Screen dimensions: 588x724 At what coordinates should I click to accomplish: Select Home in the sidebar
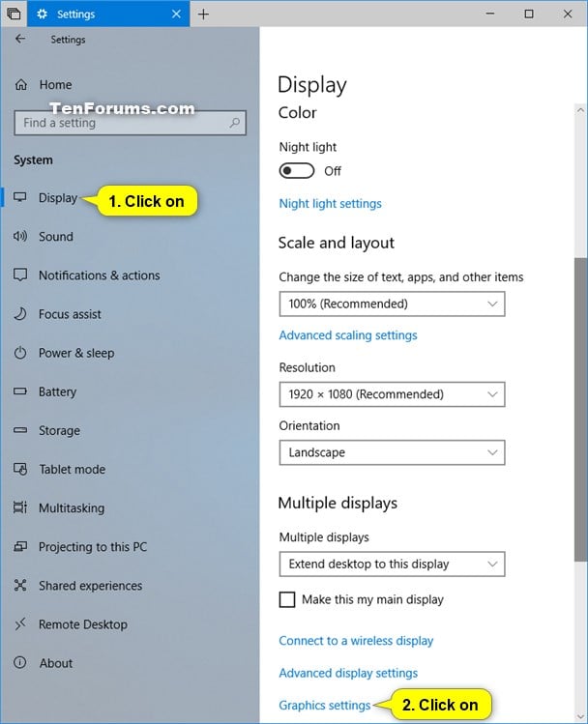(55, 85)
